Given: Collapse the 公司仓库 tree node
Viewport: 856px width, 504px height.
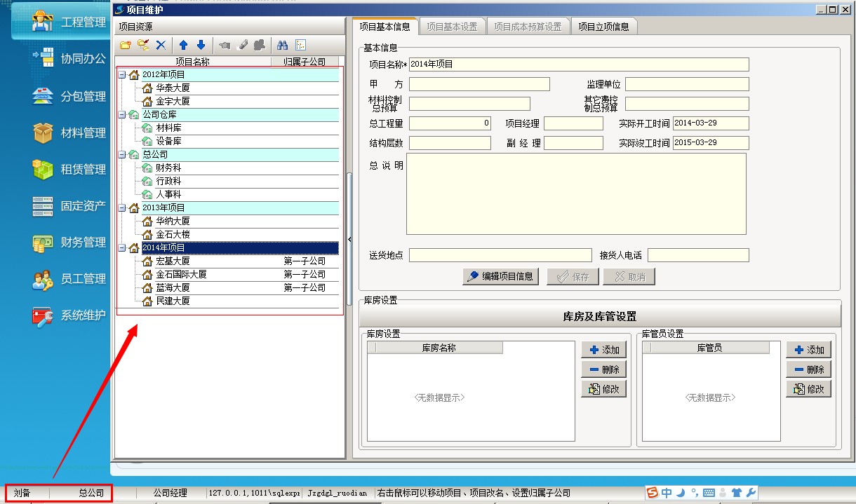Looking at the screenshot, I should coord(122,114).
